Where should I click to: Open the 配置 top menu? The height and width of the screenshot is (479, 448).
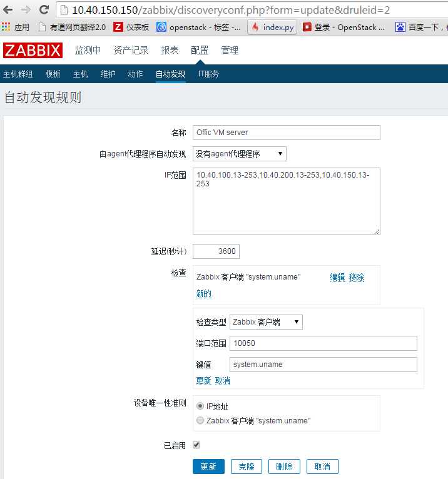point(200,50)
